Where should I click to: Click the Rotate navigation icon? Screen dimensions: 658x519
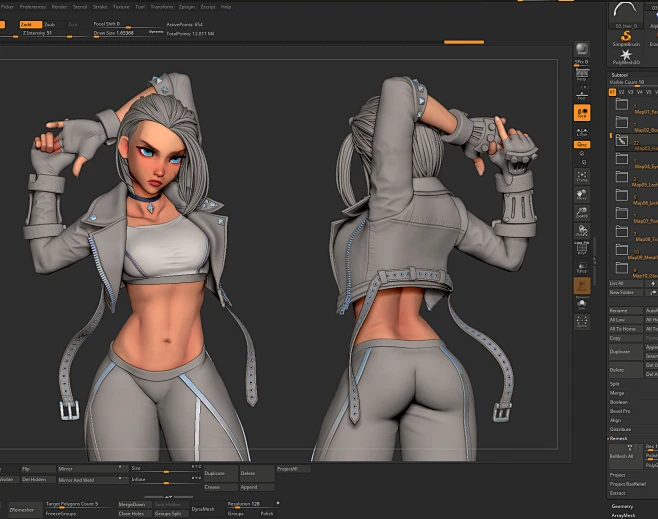pos(582,231)
